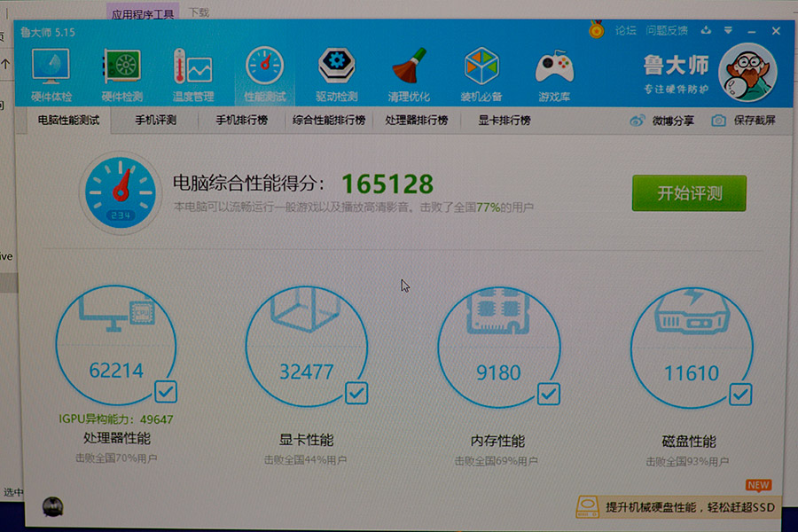Click the 77% user ranking description text
Image resolution: width=798 pixels, height=532 pixels.
(353, 207)
